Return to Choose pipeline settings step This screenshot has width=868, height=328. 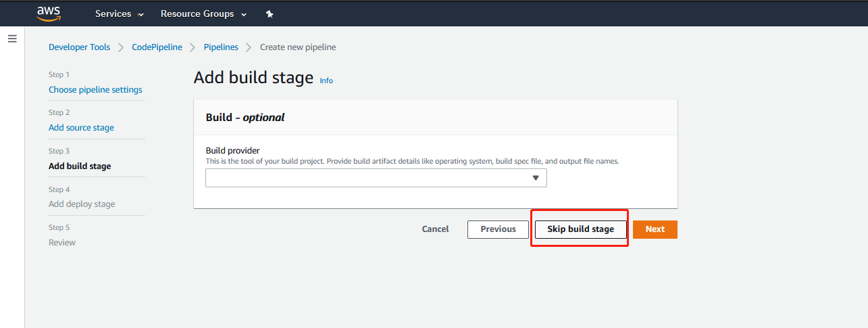[95, 90]
